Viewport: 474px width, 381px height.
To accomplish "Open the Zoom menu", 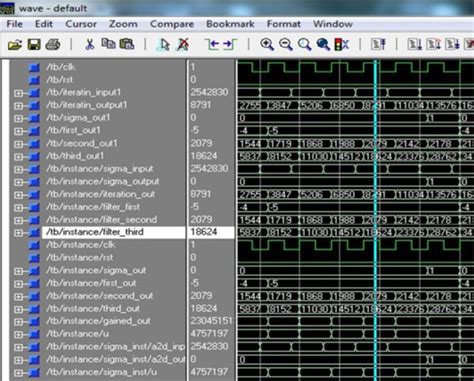I will [x=123, y=24].
